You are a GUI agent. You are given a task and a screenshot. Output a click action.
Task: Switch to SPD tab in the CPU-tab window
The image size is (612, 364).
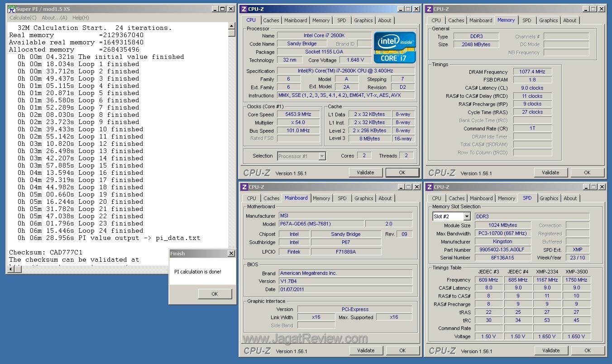pyautogui.click(x=342, y=20)
